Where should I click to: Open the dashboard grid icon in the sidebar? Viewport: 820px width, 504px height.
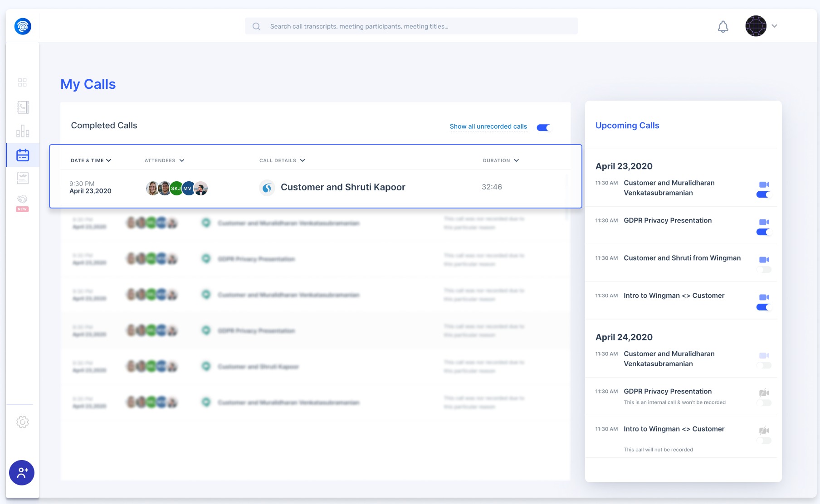point(22,82)
